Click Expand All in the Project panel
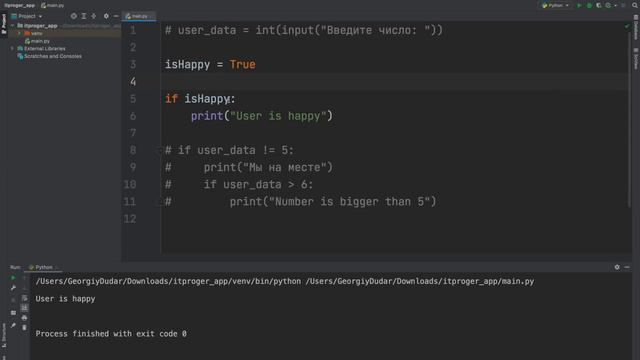Image resolution: width=640 pixels, height=360 pixels. click(x=84, y=16)
